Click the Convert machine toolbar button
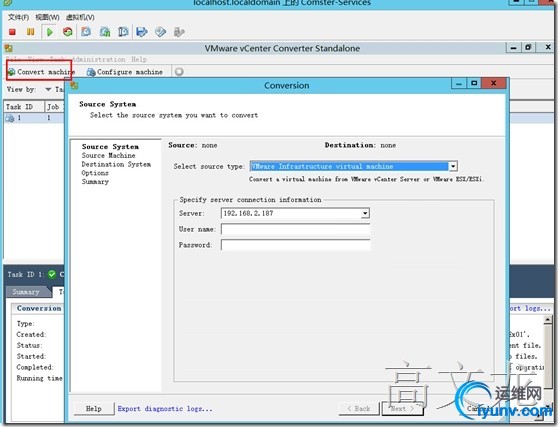The width and height of the screenshot is (558, 427). pos(41,72)
